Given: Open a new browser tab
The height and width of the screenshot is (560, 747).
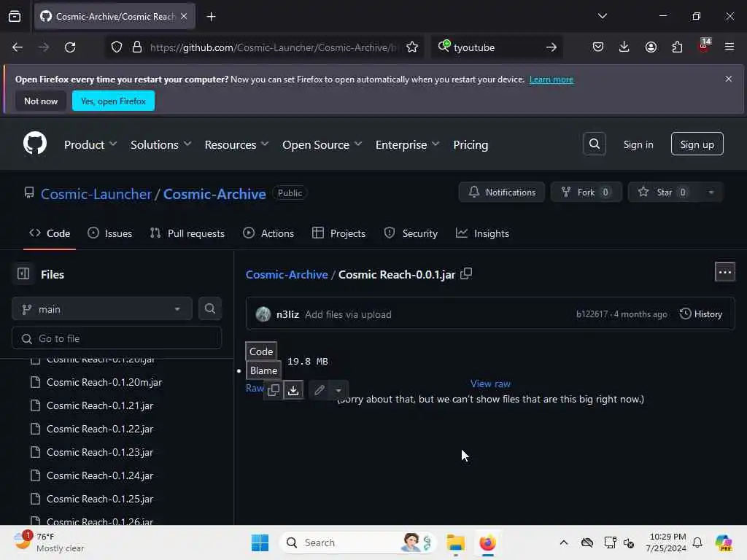Looking at the screenshot, I should [211, 17].
